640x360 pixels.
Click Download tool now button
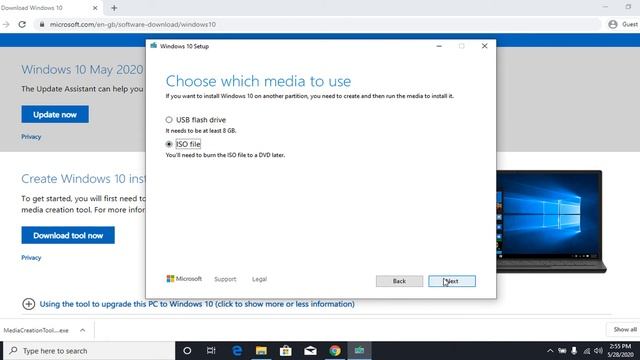(68, 235)
